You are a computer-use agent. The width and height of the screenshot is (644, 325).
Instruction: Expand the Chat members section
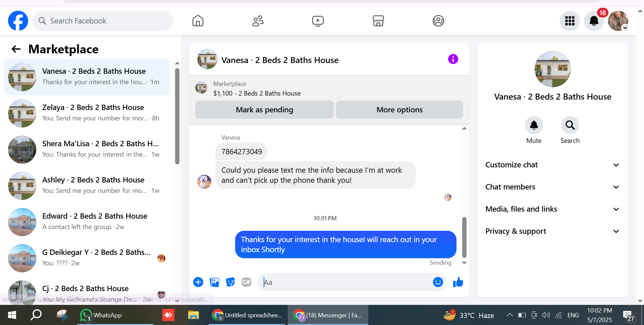coord(552,187)
